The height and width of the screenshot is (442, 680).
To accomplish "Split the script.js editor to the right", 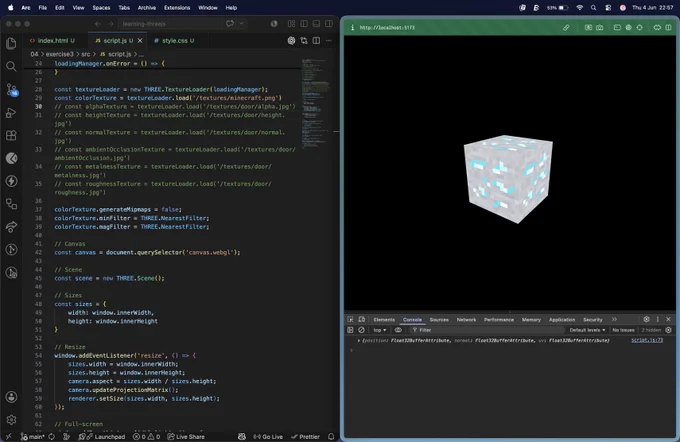I will tap(317, 40).
